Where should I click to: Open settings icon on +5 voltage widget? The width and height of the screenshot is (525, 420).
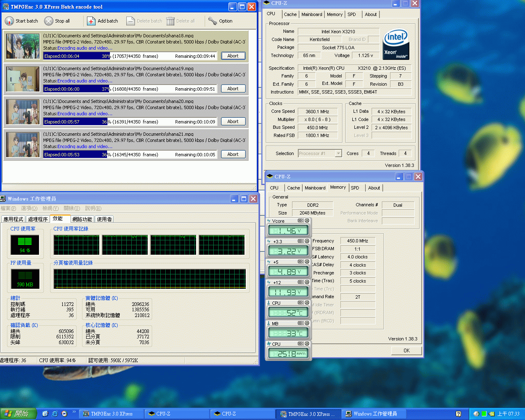point(301,262)
